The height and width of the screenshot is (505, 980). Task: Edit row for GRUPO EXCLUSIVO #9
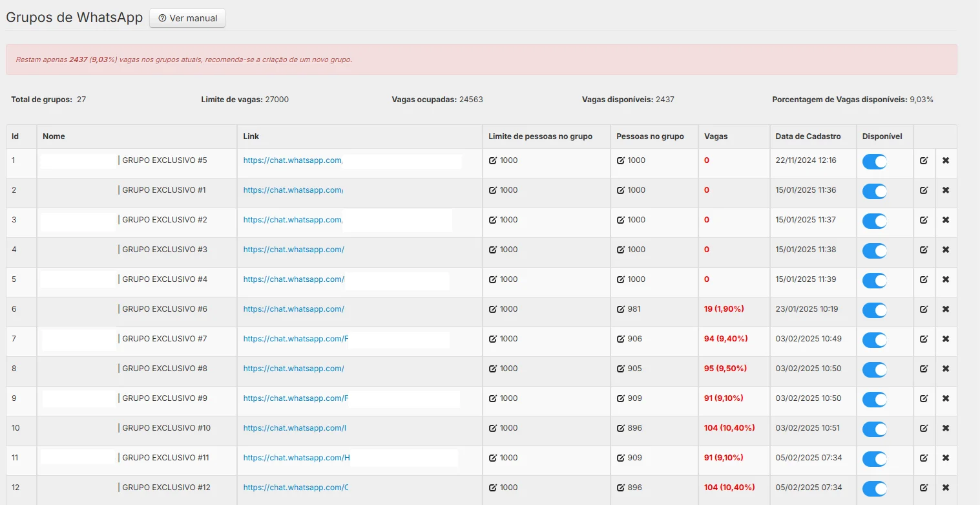(924, 398)
